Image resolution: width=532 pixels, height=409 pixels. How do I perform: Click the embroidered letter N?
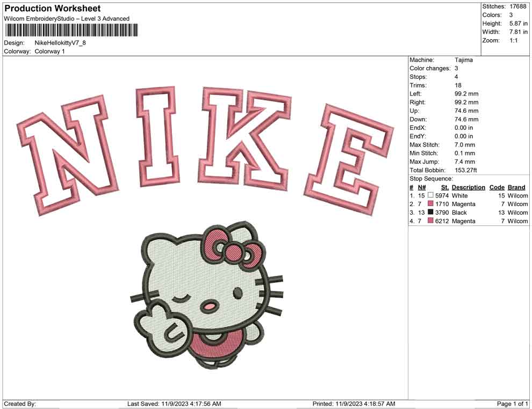coord(68,155)
